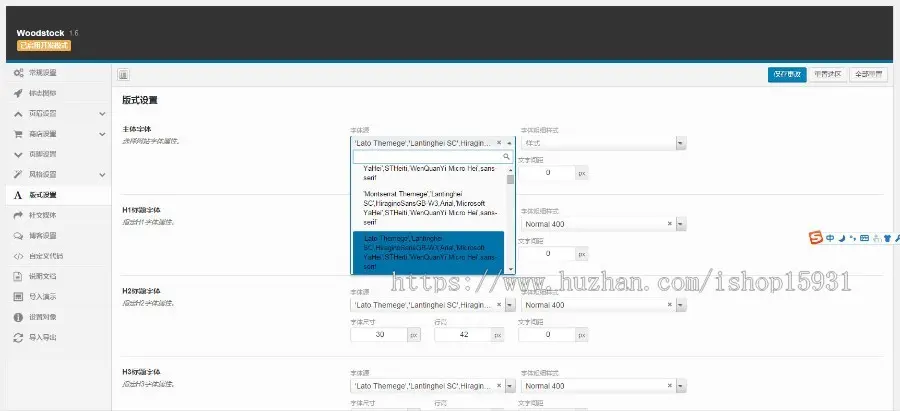
Task: Clear the H1 'Normal 400' font weight selection
Action: point(669,224)
